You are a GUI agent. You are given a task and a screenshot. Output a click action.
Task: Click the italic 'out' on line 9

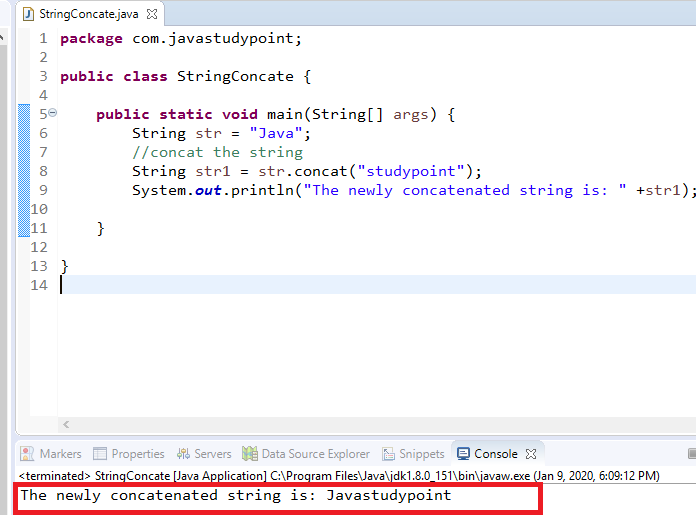(208, 191)
